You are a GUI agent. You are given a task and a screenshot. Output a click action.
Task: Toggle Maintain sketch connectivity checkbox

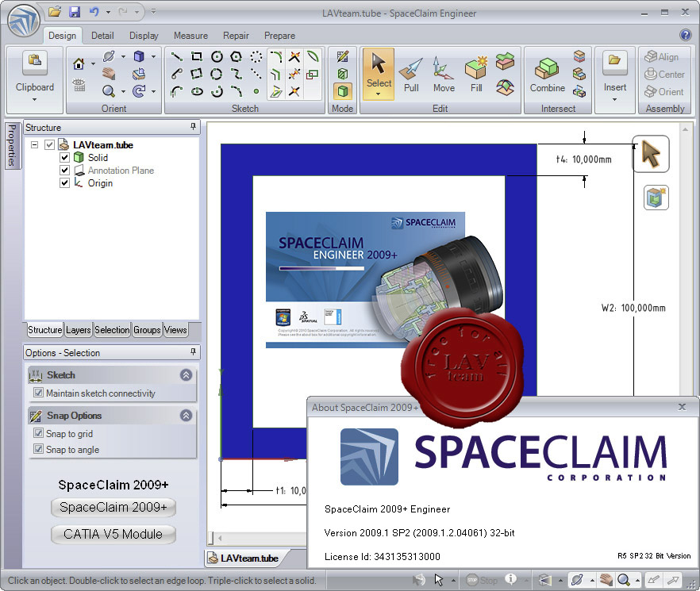[38, 393]
